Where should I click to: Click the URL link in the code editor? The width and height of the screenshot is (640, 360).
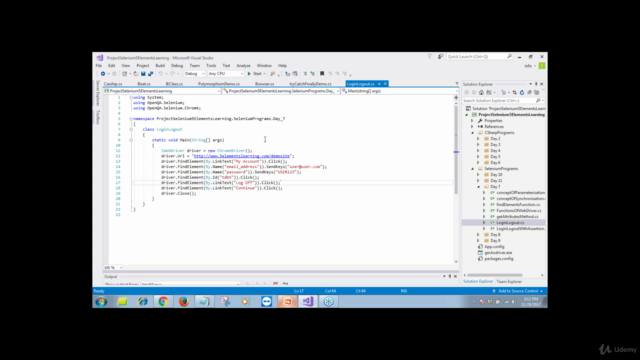[242, 156]
